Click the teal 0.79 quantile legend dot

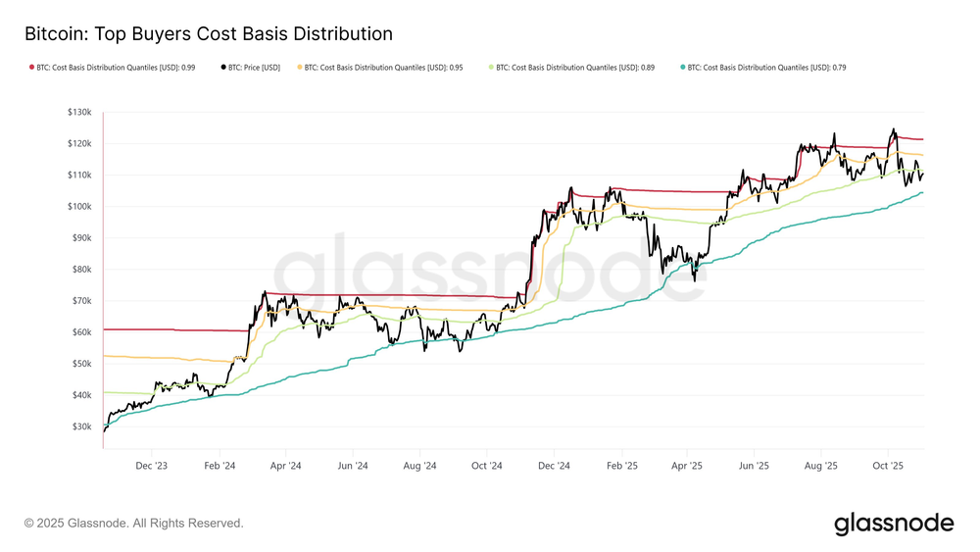681,68
